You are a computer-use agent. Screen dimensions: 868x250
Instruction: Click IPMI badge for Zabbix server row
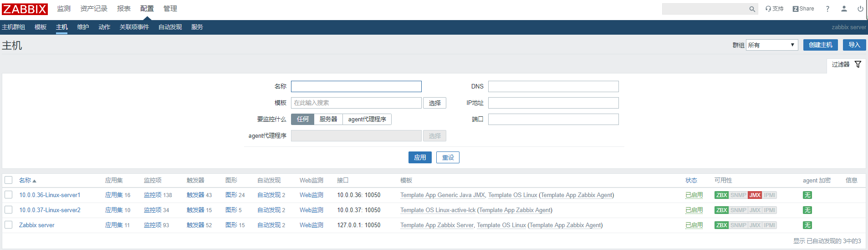coord(770,225)
